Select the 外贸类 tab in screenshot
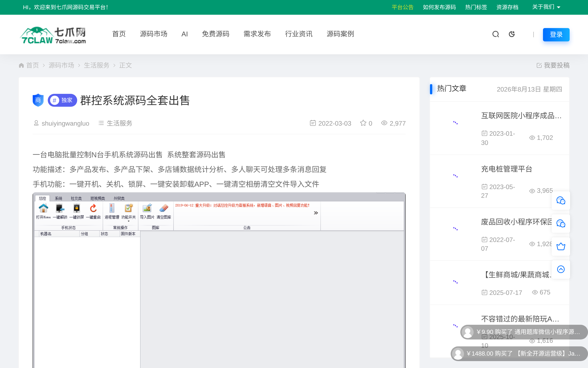The height and width of the screenshot is (368, 588). click(119, 198)
